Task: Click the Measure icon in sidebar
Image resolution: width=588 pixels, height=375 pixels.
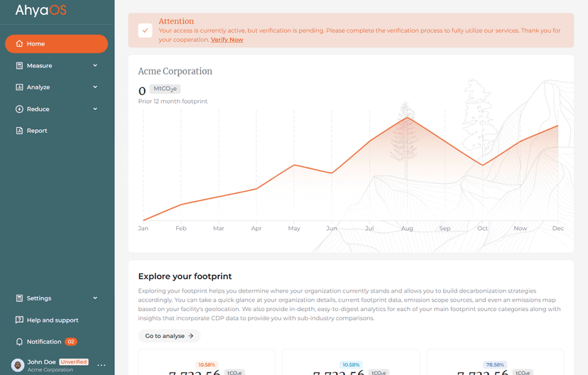Action: pyautogui.click(x=19, y=66)
